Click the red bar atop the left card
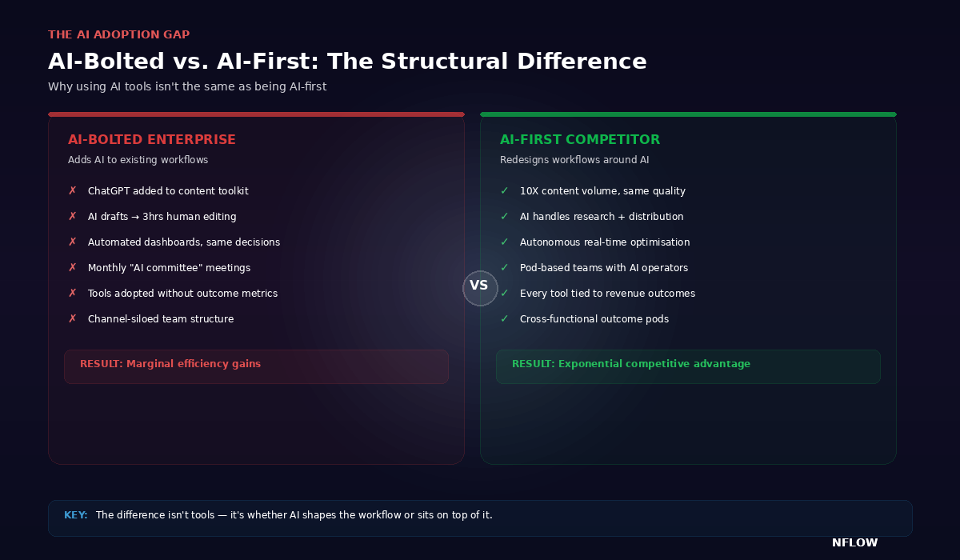 tap(256, 114)
